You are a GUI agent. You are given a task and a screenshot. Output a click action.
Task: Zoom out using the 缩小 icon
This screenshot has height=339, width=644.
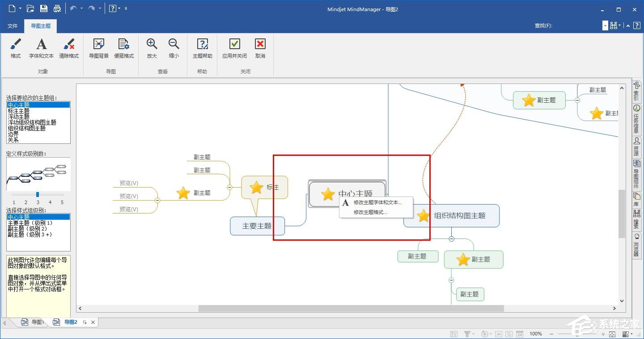[x=174, y=48]
